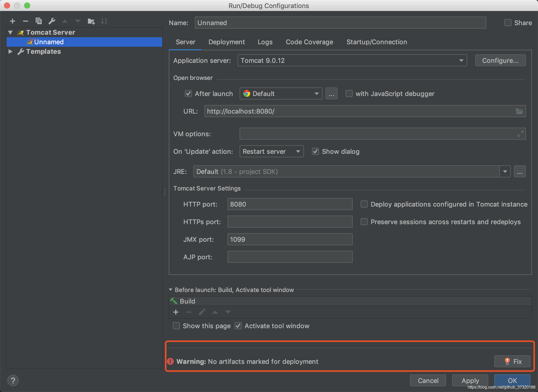Screen dimensions: 538x392
Task: Switch to Server tab
Action: [x=185, y=42]
